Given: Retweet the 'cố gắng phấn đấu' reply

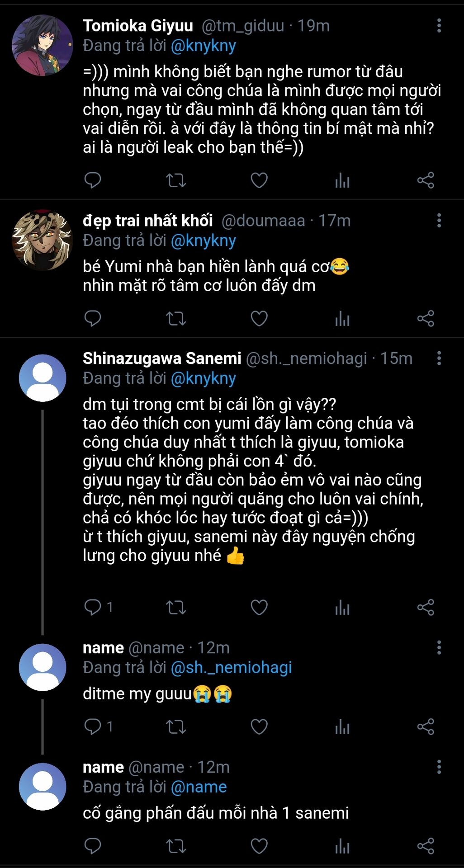Looking at the screenshot, I should [x=175, y=846].
